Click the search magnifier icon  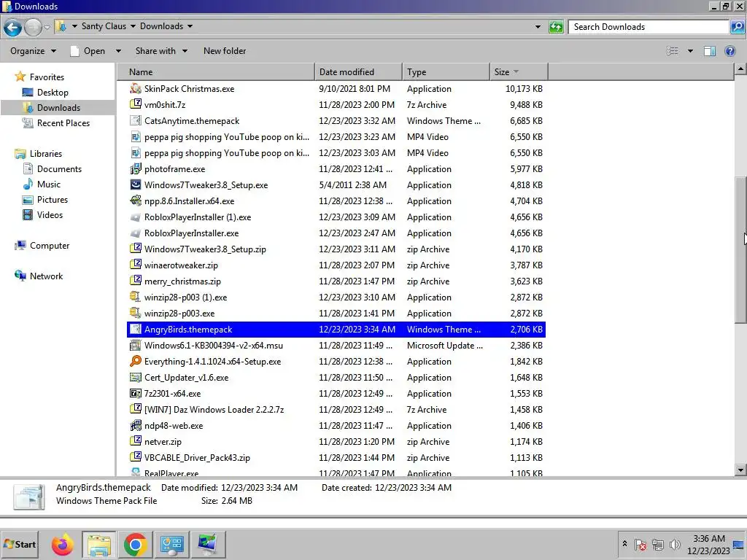tap(737, 27)
